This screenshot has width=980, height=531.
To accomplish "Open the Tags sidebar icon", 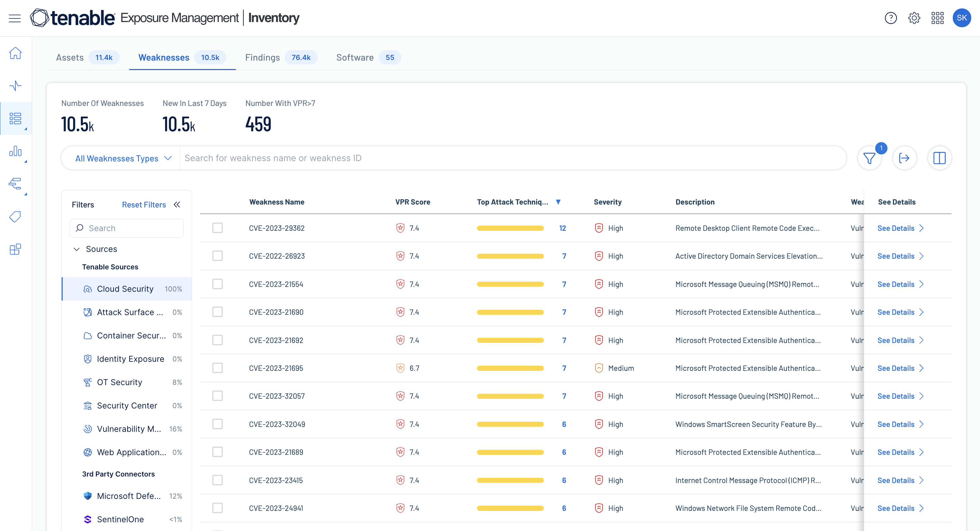I will point(15,217).
